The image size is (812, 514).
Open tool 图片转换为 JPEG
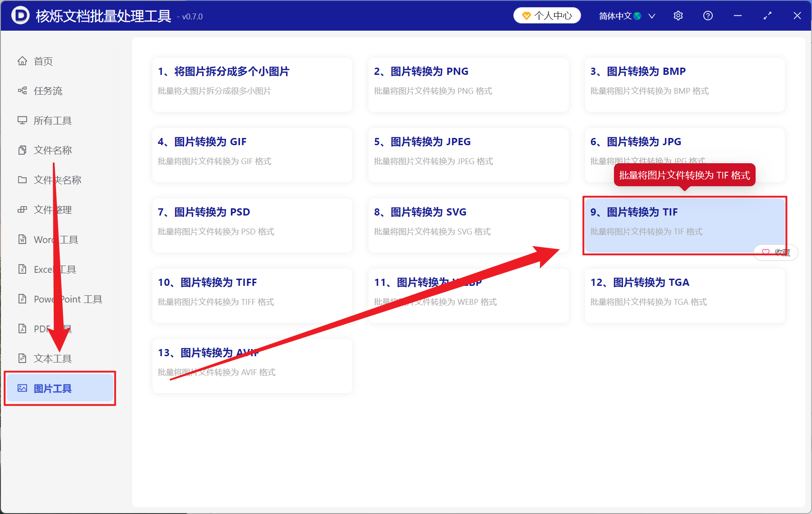pyautogui.click(x=468, y=155)
